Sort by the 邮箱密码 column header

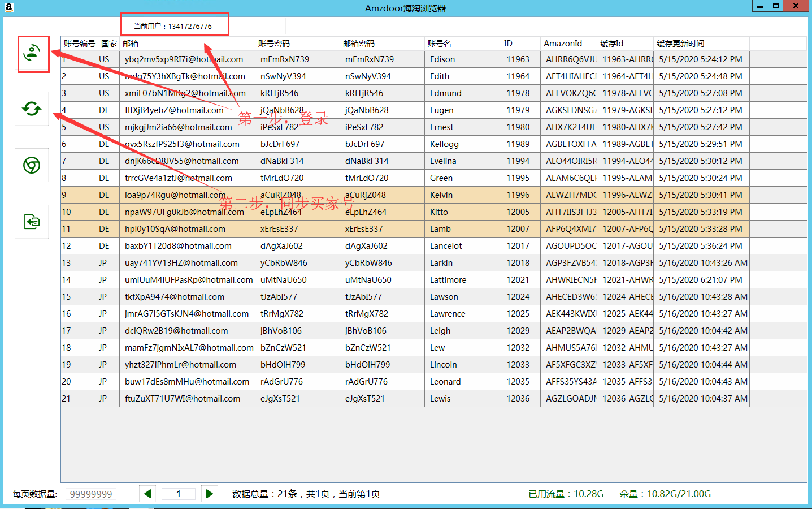[x=383, y=44]
